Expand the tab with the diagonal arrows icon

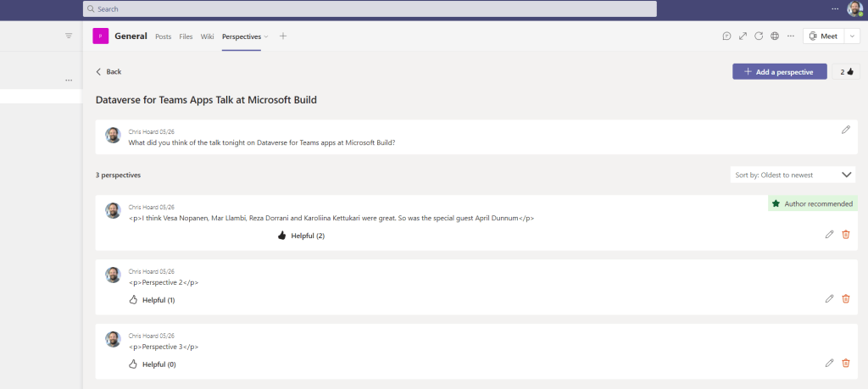tap(743, 36)
